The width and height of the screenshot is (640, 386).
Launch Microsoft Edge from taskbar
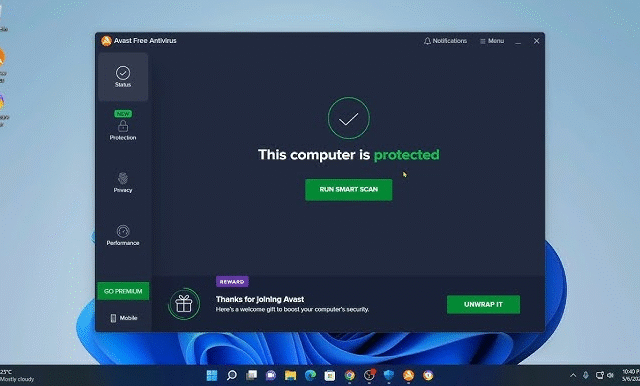[x=310, y=375]
